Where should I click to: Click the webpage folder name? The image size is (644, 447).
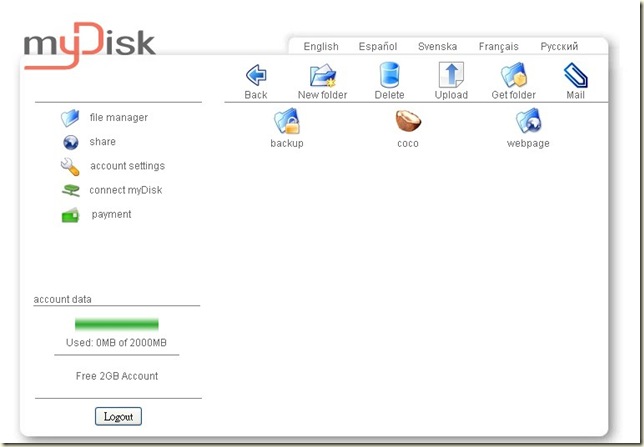pos(528,143)
